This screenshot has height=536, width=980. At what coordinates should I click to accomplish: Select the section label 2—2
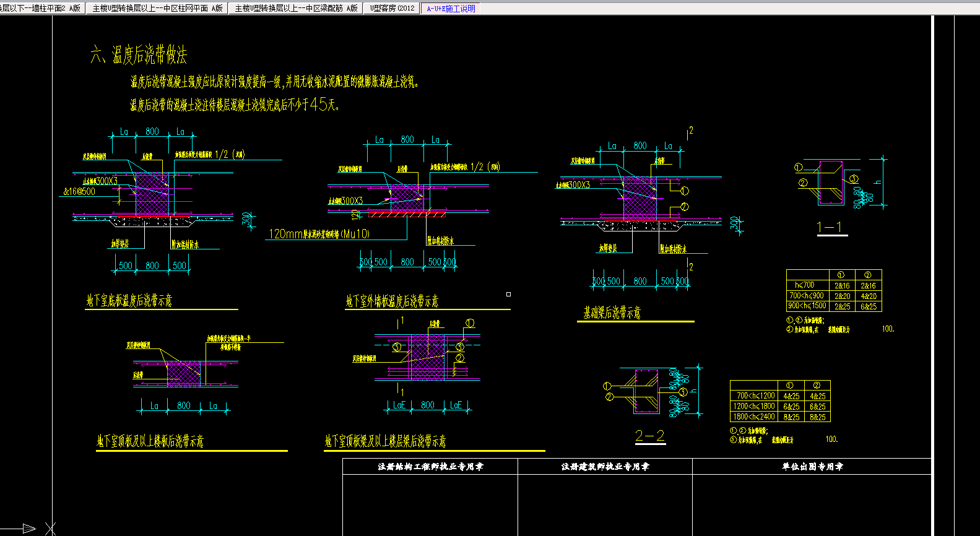click(x=649, y=436)
